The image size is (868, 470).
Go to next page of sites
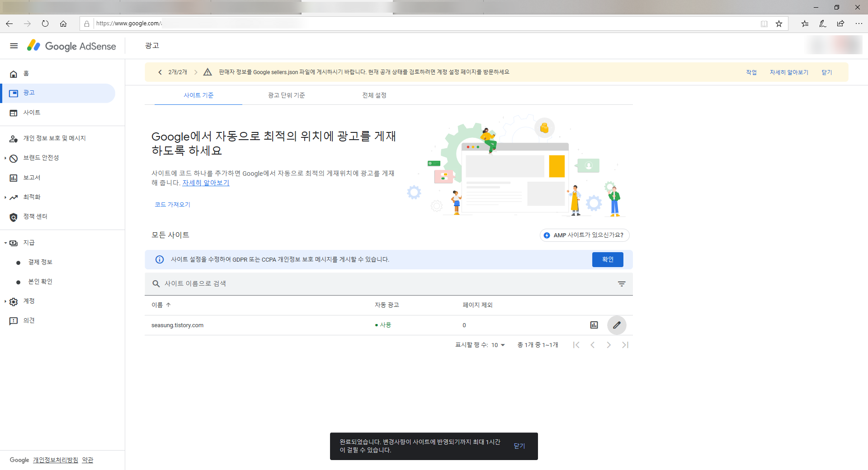[x=609, y=345]
